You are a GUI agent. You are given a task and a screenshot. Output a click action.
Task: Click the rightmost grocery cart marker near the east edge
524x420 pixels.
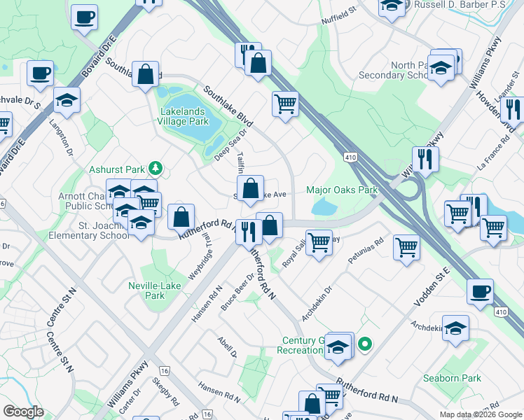[x=494, y=229]
